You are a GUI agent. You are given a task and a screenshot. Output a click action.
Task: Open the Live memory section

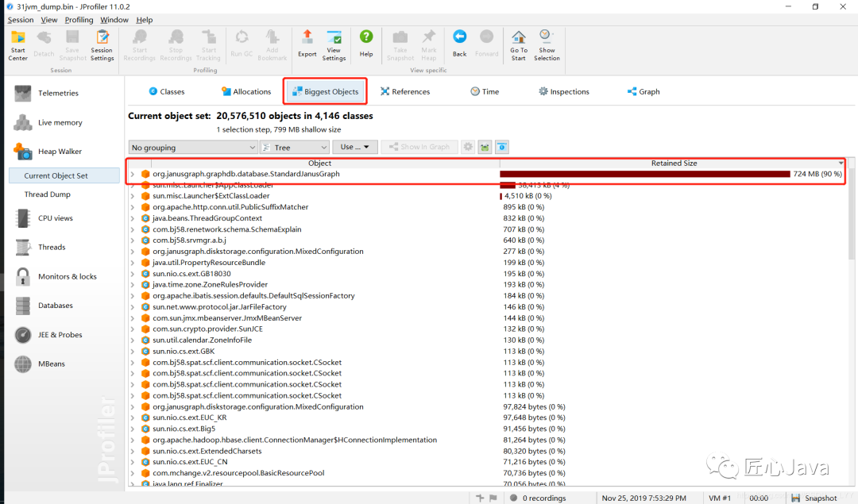coord(63,122)
